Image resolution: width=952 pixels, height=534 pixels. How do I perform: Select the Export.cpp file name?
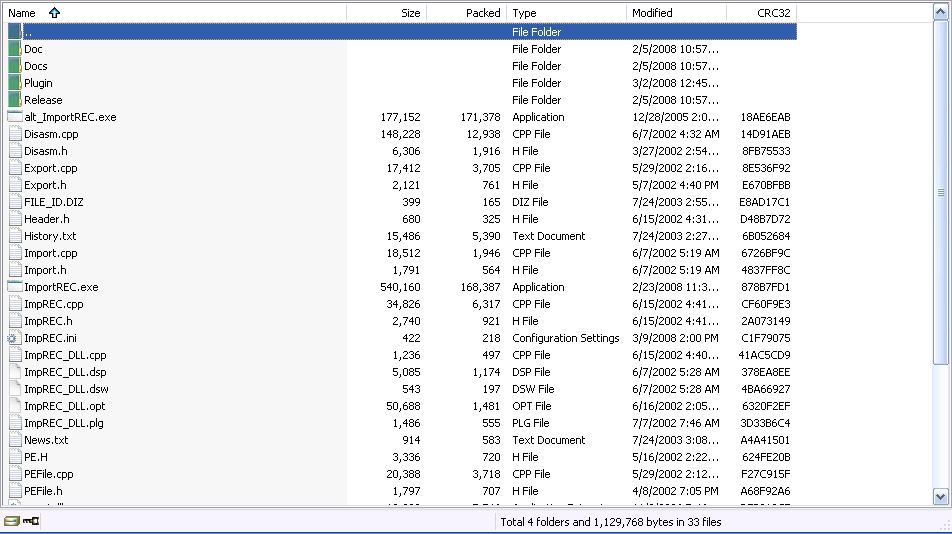[50, 168]
